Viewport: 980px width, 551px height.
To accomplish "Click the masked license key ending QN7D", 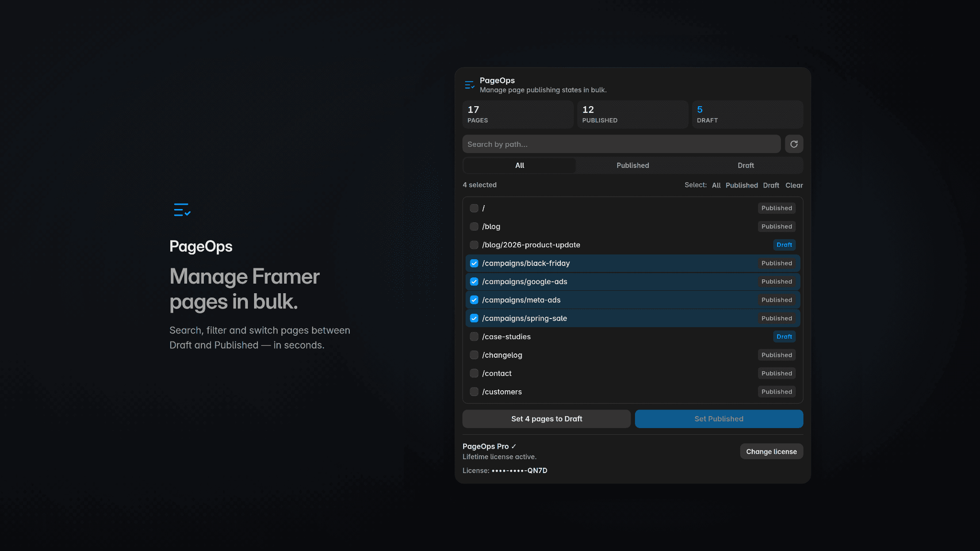I will tap(519, 471).
